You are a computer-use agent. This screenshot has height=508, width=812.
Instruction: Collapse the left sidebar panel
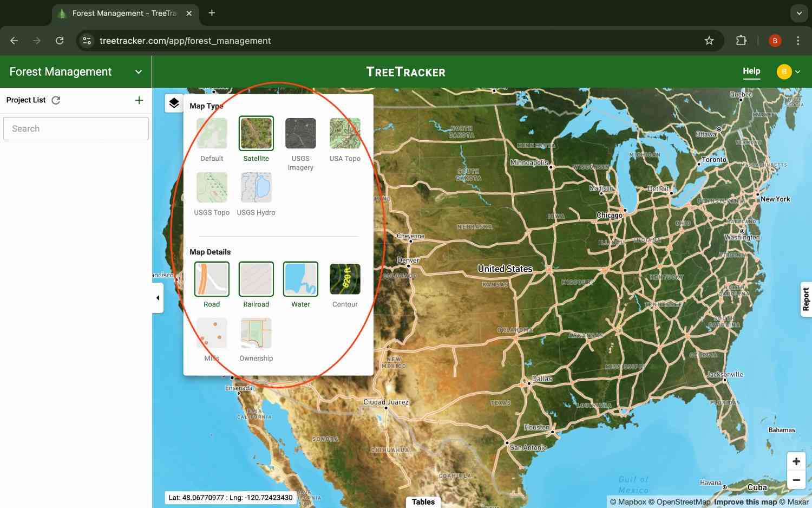158,297
